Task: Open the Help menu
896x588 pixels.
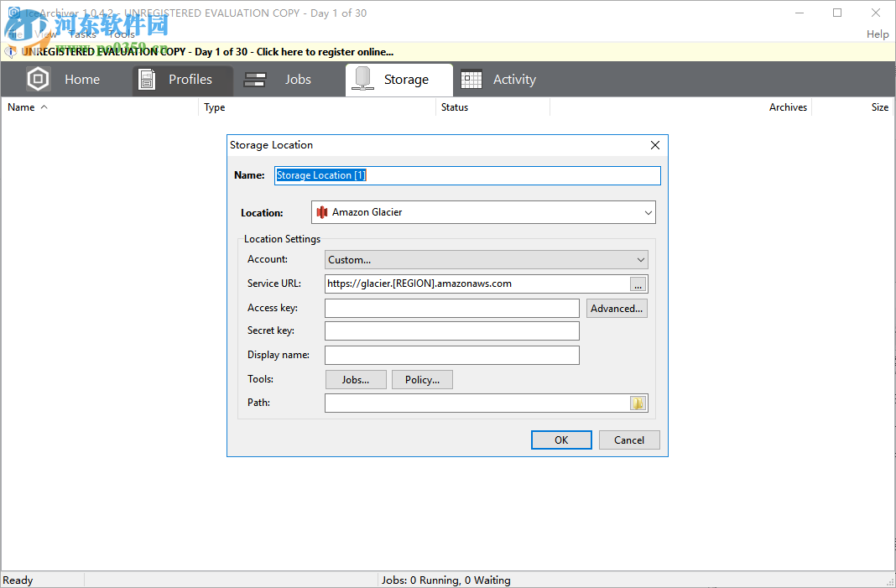Action: (878, 34)
